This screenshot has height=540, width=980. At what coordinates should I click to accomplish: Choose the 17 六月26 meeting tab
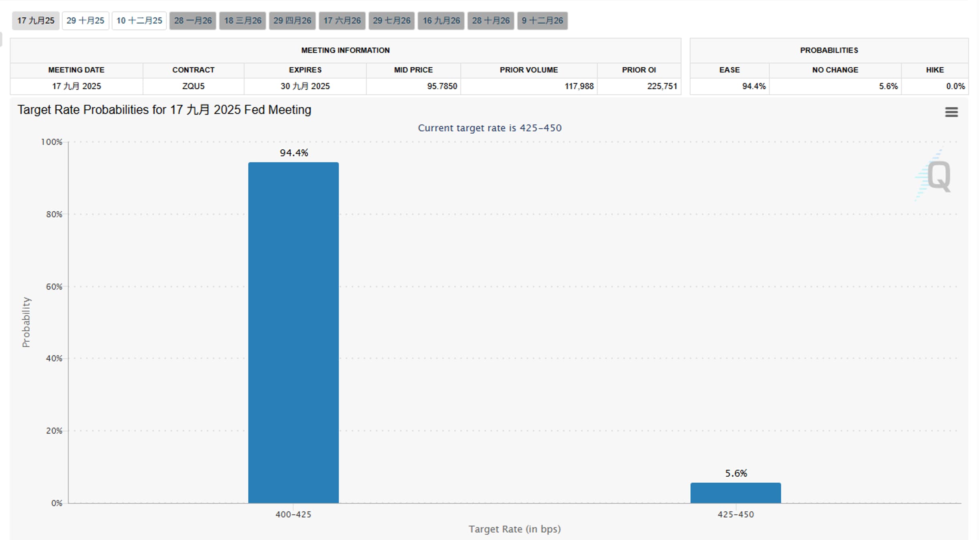pyautogui.click(x=342, y=20)
